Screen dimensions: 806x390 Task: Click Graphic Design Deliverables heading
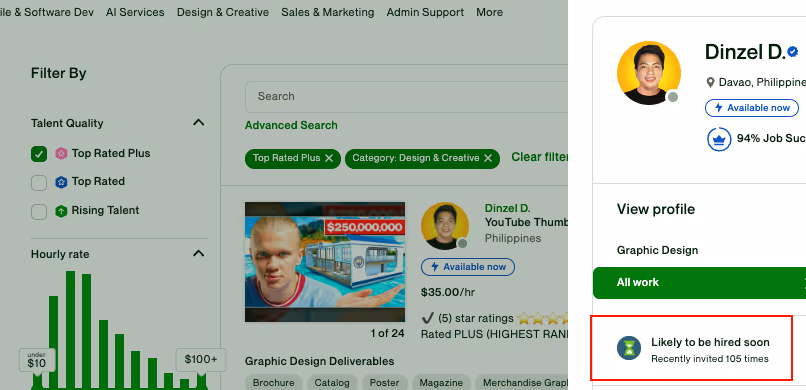[319, 361]
